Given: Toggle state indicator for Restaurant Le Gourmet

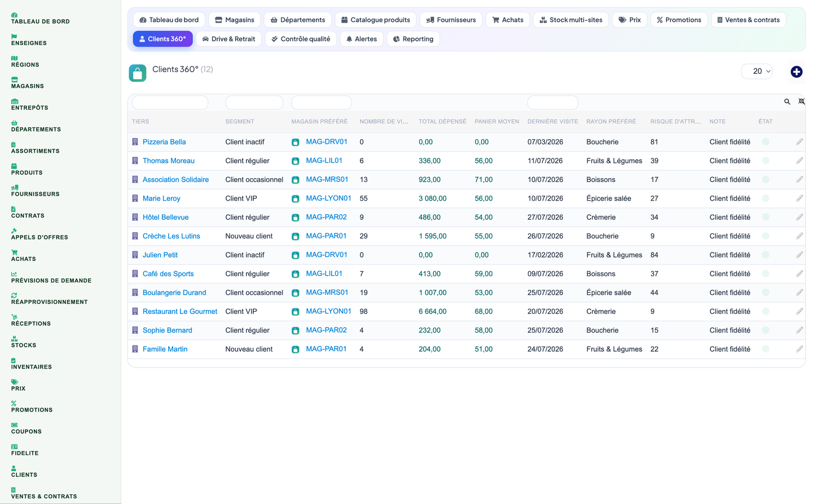Looking at the screenshot, I should click(x=765, y=311).
